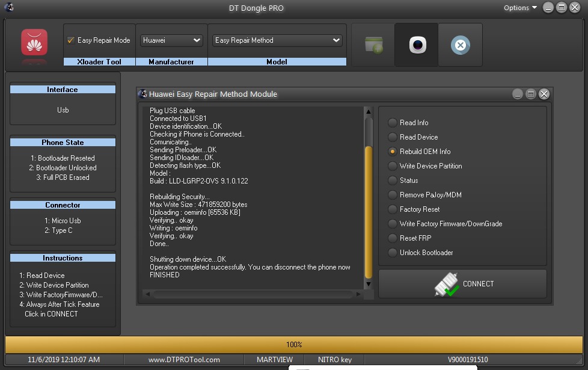
Task: Click 'Max Write Size : 471859200 bytes' log line
Action: 198,205
